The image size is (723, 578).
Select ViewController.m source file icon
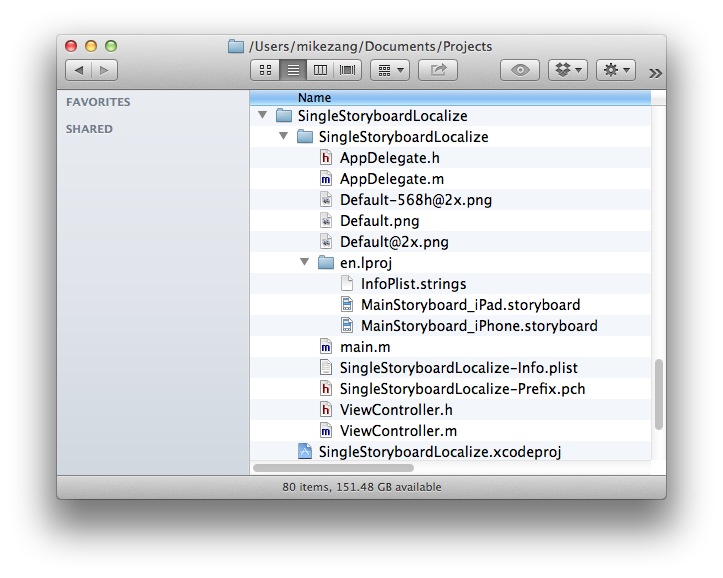point(326,431)
